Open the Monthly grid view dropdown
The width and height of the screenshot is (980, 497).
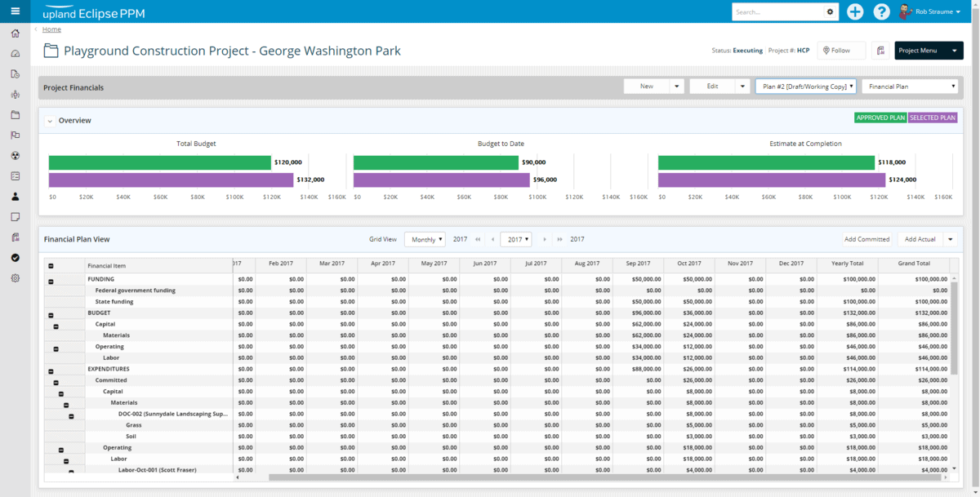[425, 240]
